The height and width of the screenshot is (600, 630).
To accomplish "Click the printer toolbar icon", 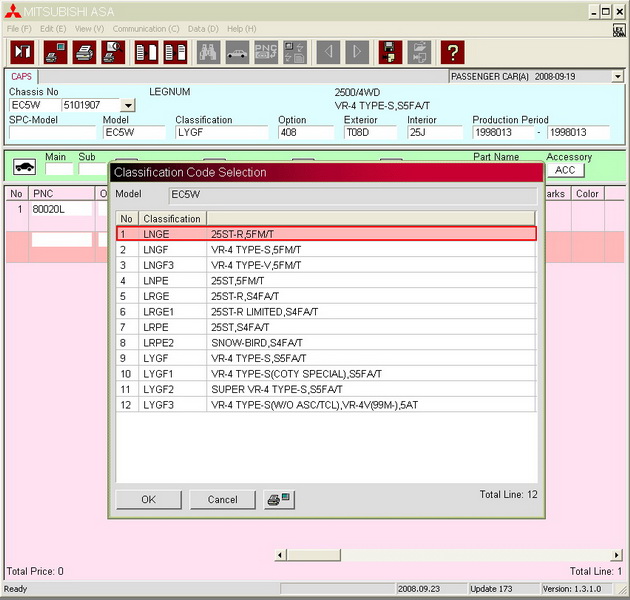I will (x=84, y=52).
